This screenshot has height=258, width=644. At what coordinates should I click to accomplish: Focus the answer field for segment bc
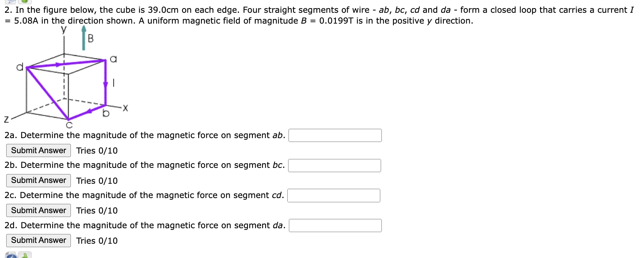335,166
